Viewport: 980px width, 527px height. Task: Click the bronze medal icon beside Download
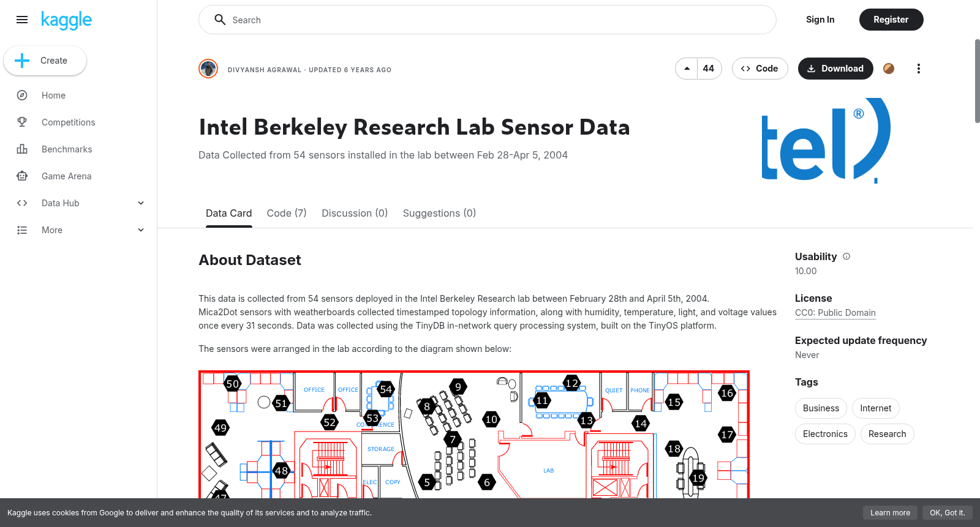[x=889, y=69]
